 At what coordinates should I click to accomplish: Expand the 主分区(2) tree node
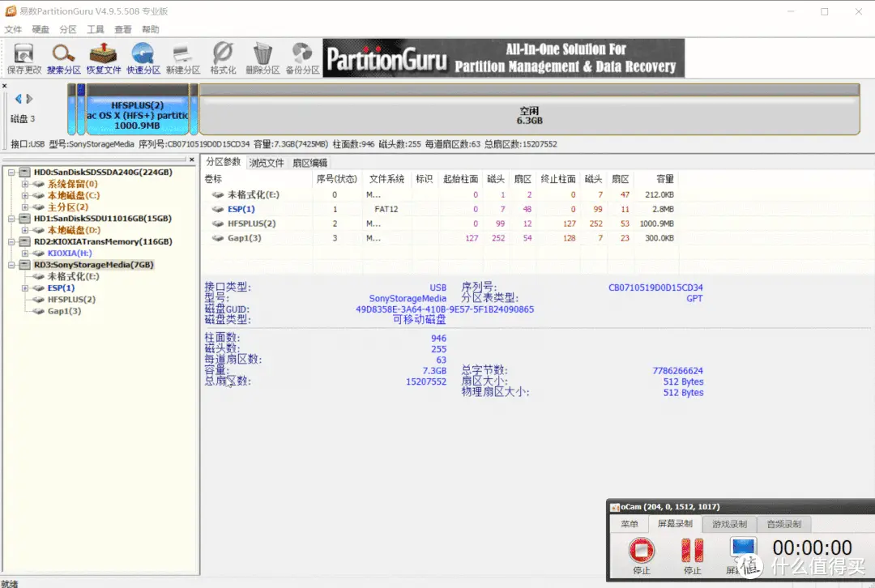pos(24,207)
